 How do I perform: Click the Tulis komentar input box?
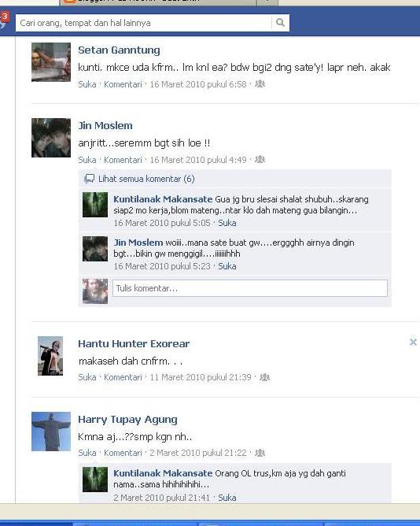click(250, 288)
